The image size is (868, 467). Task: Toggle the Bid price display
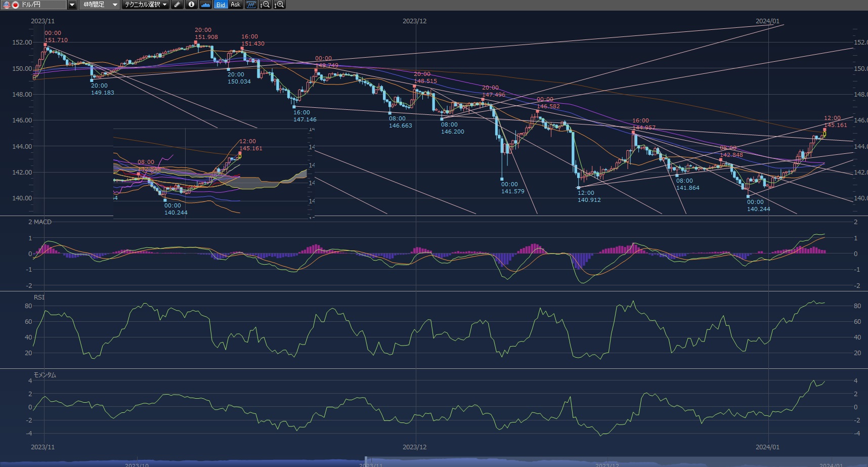pos(221,5)
